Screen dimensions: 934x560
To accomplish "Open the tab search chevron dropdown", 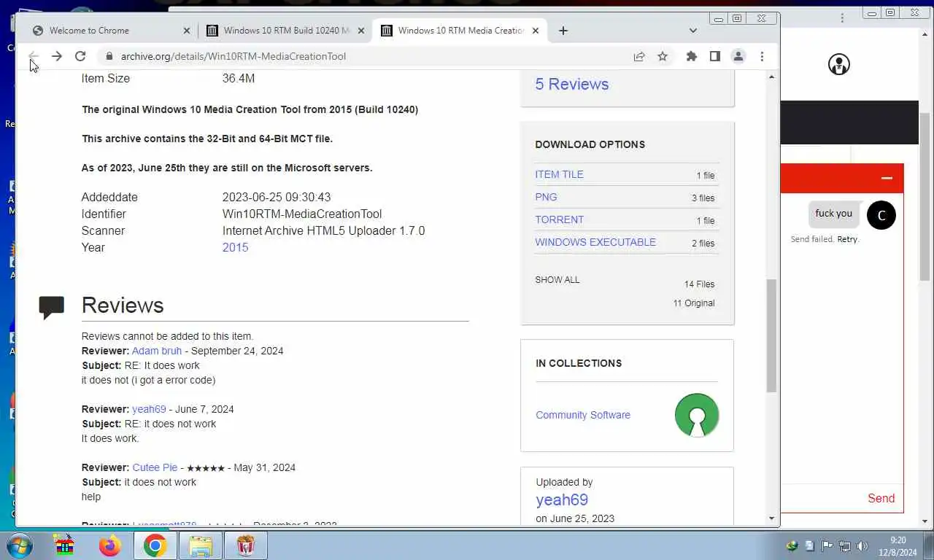I will tap(693, 31).
